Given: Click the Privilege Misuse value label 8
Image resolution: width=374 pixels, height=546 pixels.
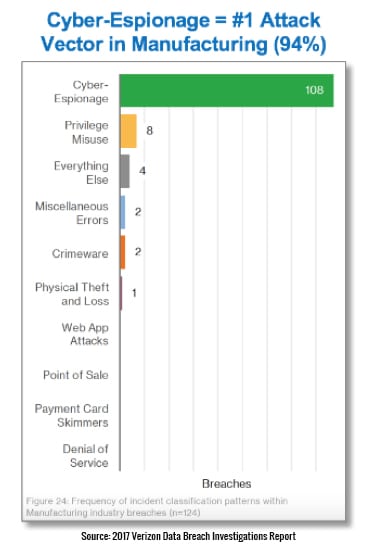Looking at the screenshot, I should pos(149,131).
